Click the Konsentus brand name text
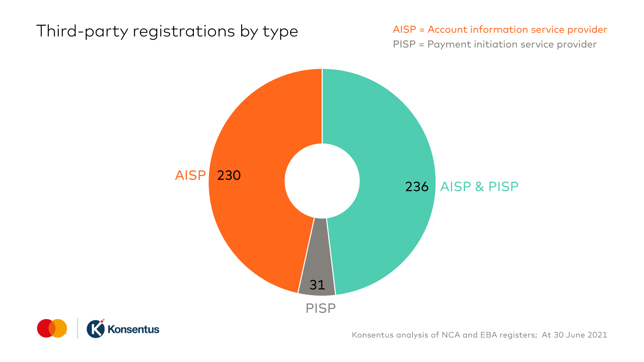The height and width of the screenshot is (362, 644). 133,329
